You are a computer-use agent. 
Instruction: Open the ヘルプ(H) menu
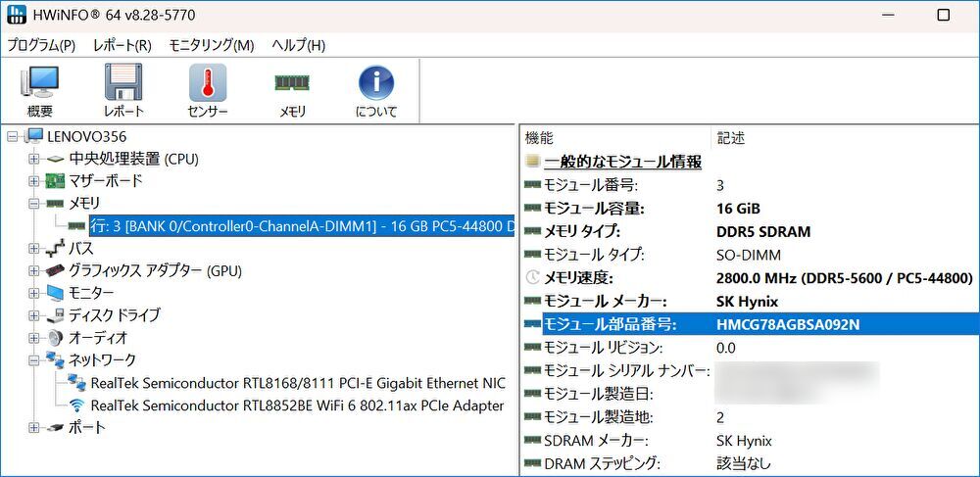pos(298,45)
